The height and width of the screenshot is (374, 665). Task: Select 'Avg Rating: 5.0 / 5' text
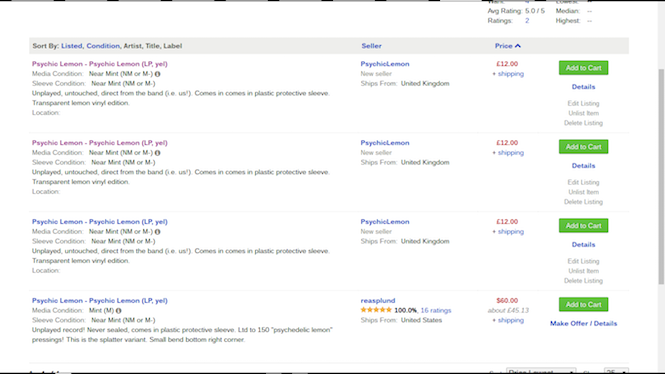pos(516,11)
